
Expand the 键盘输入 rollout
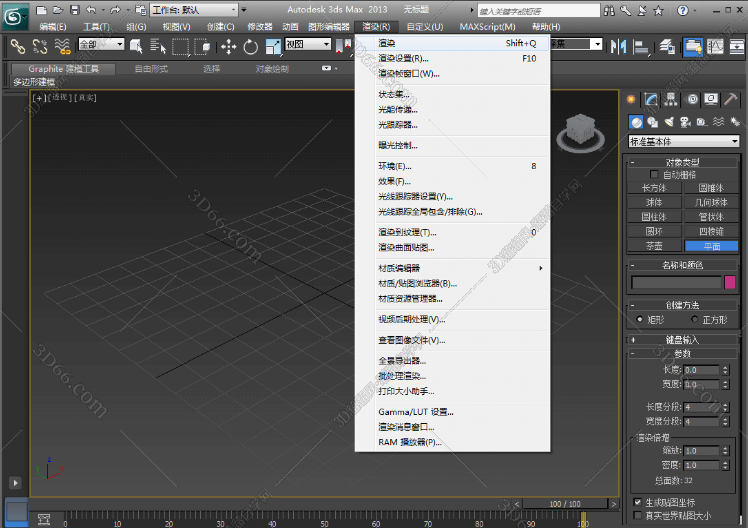pos(684,339)
